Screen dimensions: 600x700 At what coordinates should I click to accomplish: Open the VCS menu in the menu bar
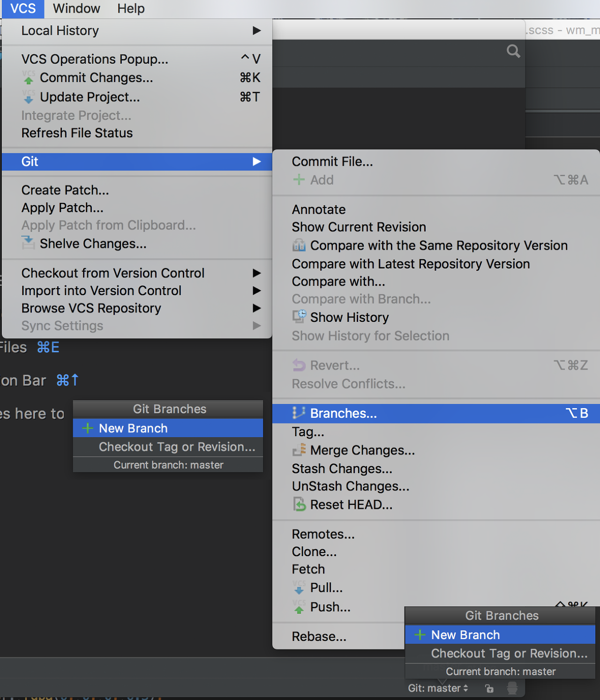click(22, 8)
